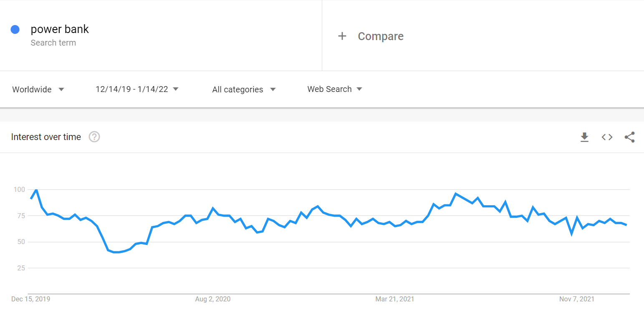Click the Interest over time heading

[46, 137]
